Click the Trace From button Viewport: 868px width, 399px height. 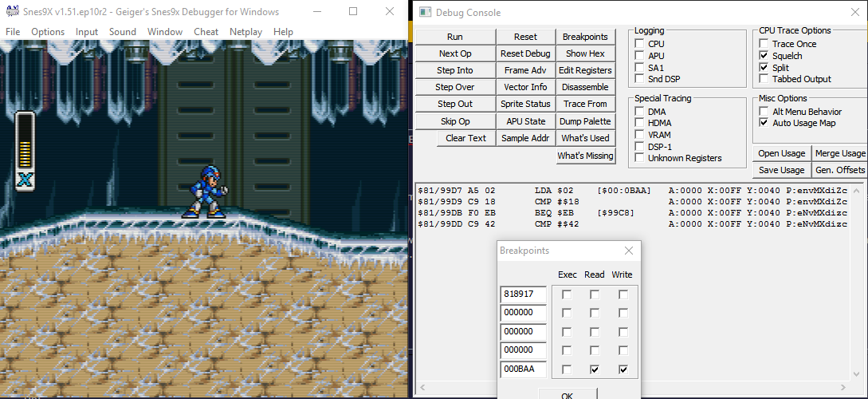[585, 104]
